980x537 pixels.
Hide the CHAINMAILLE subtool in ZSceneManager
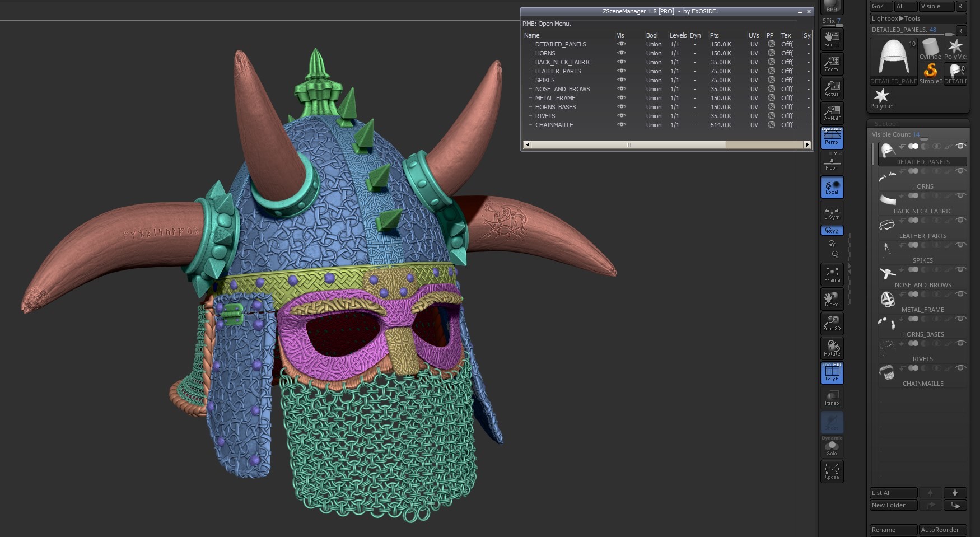[621, 125]
